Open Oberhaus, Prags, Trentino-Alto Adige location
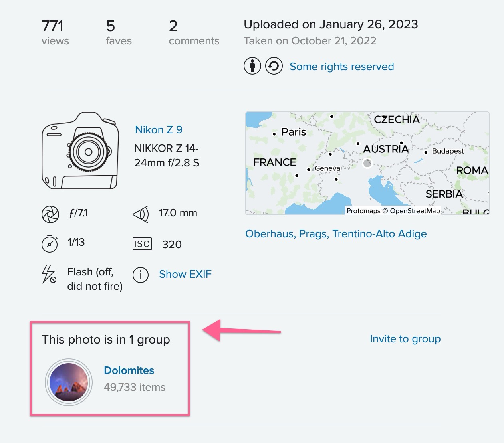This screenshot has width=504, height=443. click(x=336, y=234)
